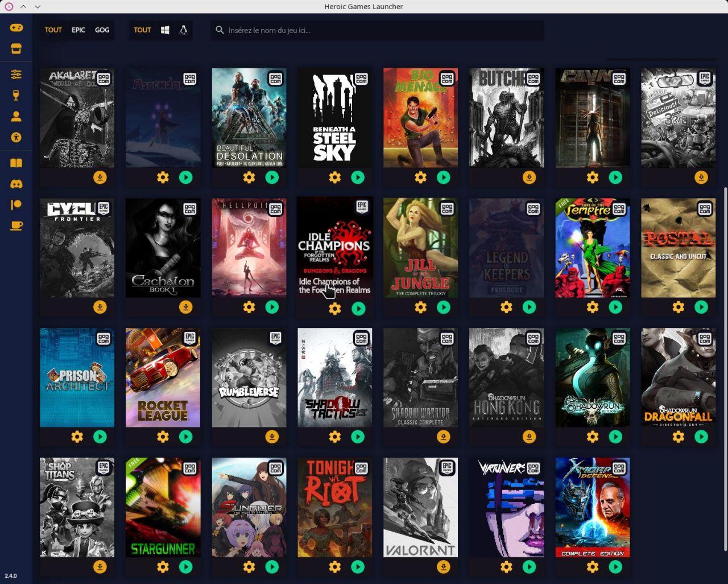This screenshot has height=584, width=728.
Task: Download The Cycle Frontier
Action: tap(100, 307)
